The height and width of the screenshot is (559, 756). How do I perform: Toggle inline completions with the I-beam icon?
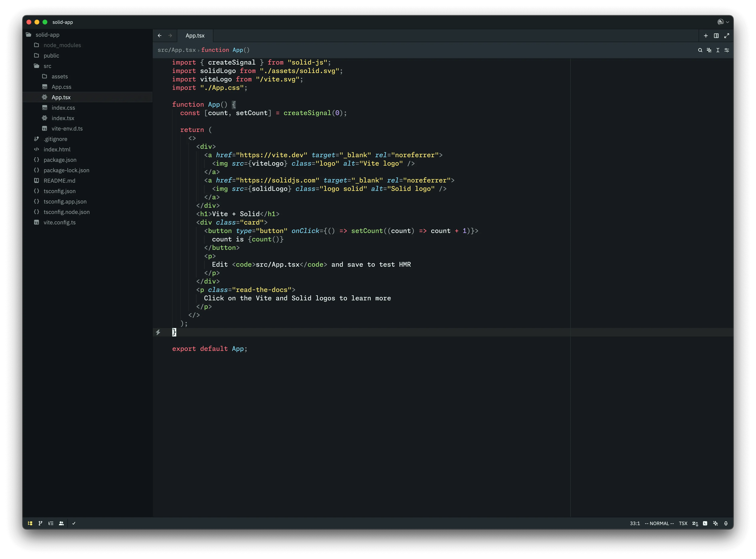pos(718,50)
